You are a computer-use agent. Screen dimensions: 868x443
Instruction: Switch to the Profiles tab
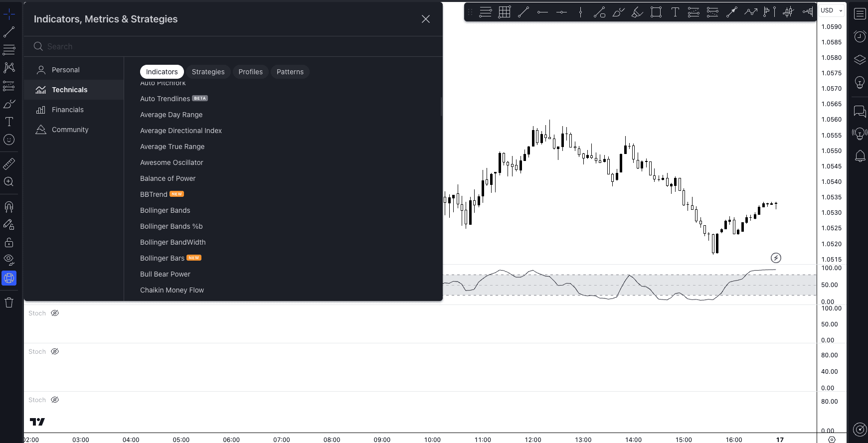[x=251, y=72]
